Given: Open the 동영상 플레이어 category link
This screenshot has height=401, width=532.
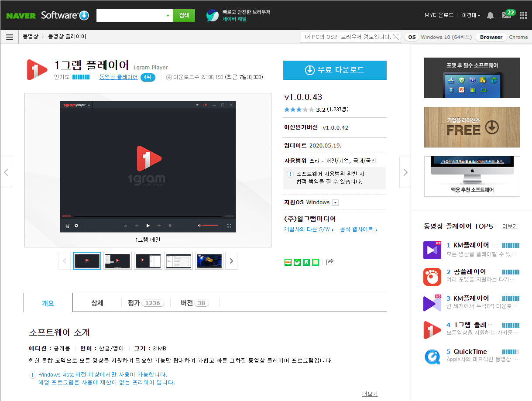Looking at the screenshot, I should pos(118,77).
